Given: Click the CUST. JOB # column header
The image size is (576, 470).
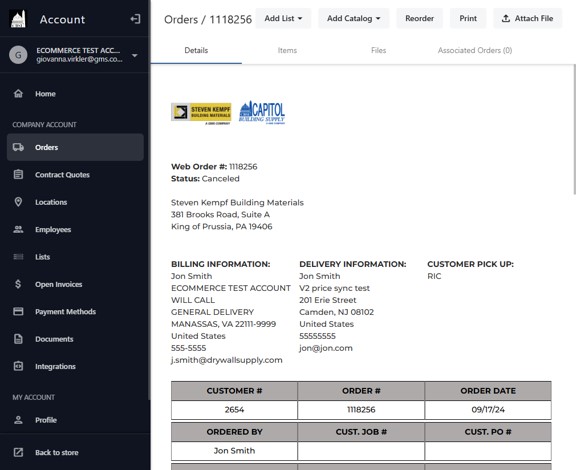Looking at the screenshot, I should (x=361, y=432).
